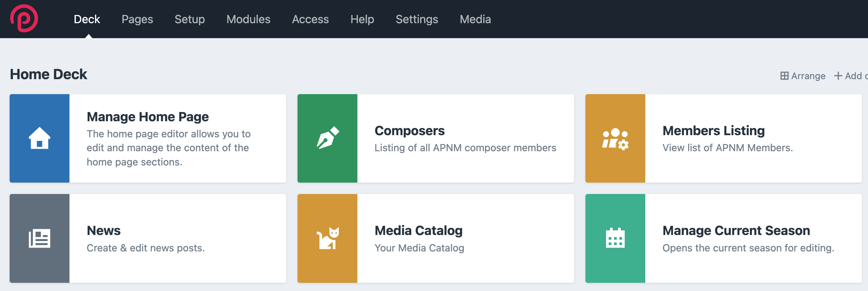Open the Settings menu

pyautogui.click(x=417, y=19)
